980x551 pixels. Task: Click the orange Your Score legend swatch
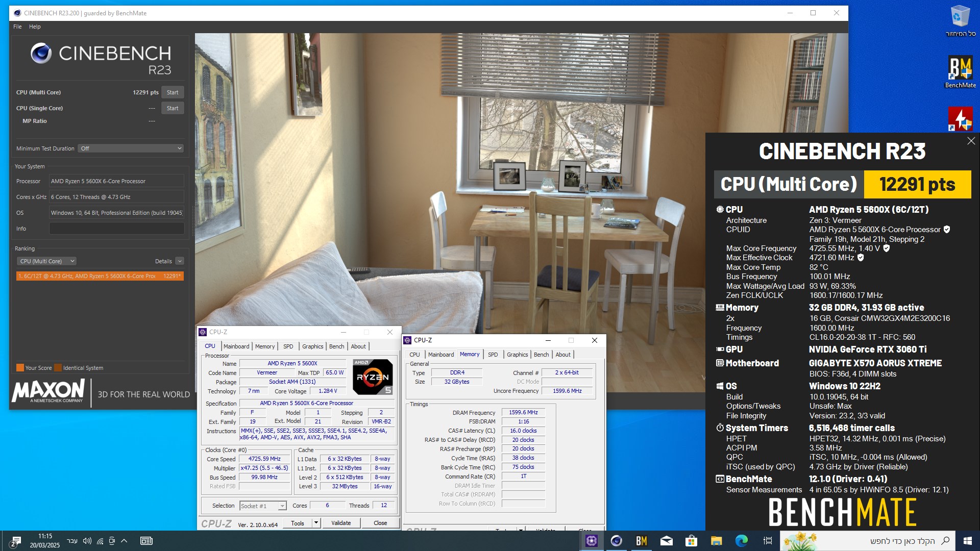click(20, 368)
